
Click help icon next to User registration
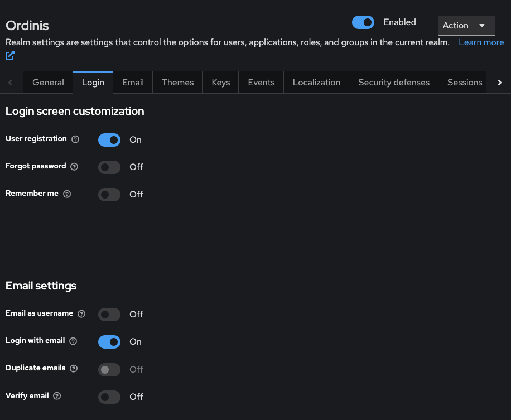coord(75,139)
